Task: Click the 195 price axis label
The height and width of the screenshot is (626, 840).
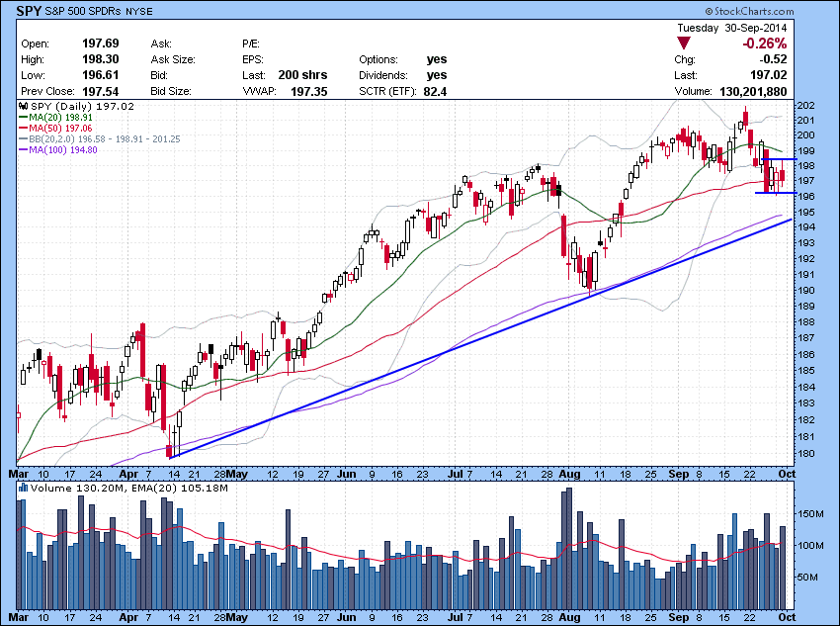Action: pos(806,213)
